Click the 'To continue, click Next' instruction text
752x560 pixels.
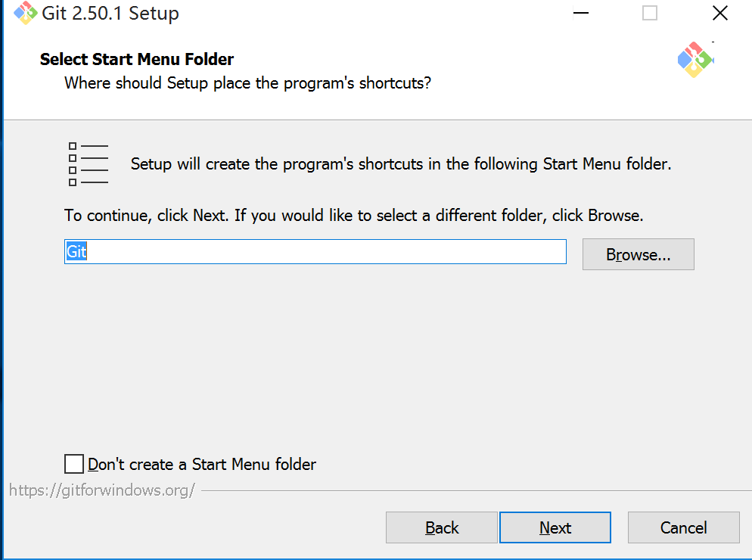coord(353,216)
